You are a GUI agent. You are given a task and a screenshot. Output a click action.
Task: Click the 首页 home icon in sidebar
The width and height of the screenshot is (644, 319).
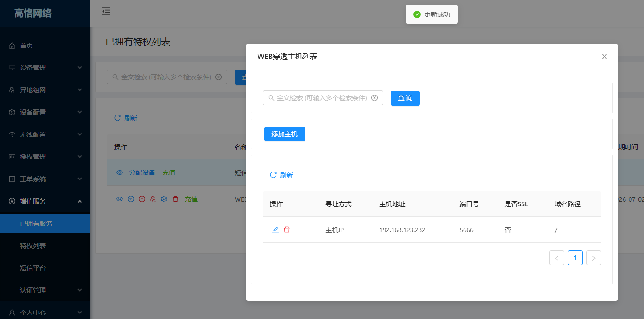click(x=12, y=45)
